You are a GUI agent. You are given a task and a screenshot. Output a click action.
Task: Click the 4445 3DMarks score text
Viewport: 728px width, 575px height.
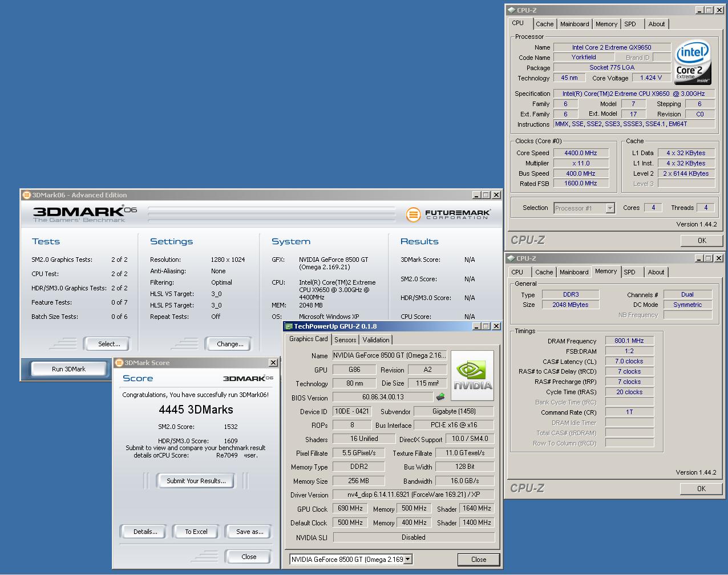tap(196, 410)
